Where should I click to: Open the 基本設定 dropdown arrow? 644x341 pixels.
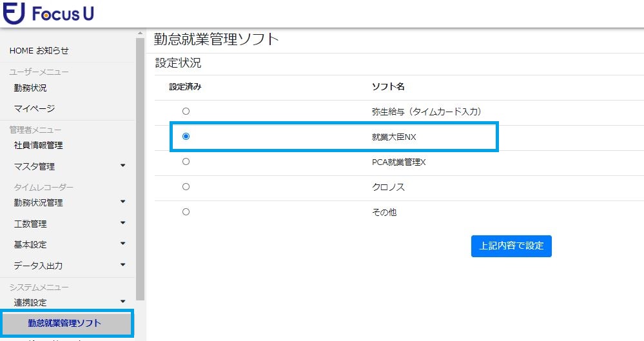tap(122, 244)
